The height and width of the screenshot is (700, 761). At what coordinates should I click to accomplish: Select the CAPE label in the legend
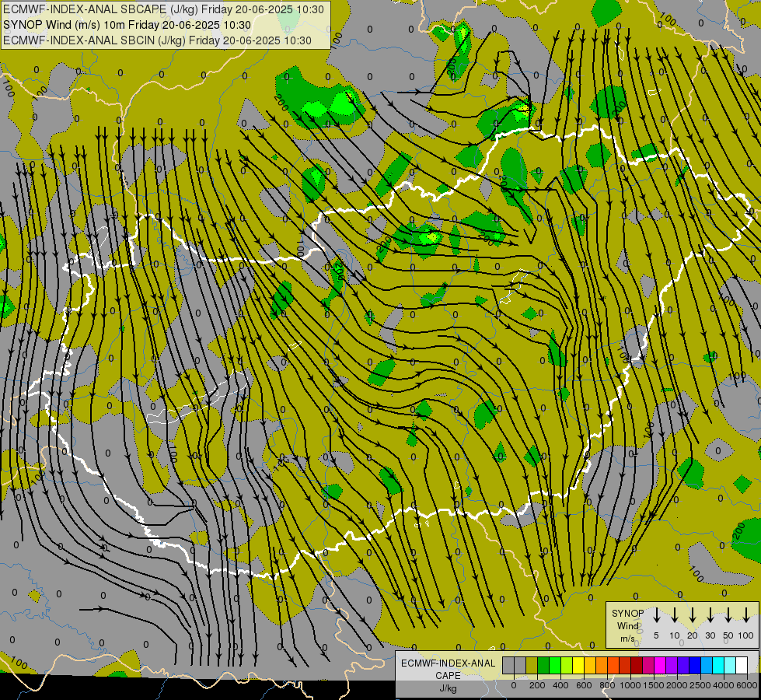pos(448,675)
